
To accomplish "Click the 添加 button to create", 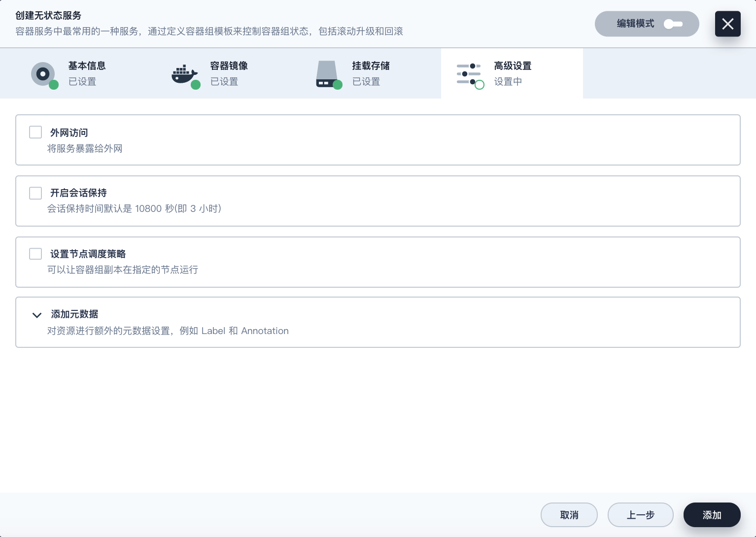I will pos(712,515).
